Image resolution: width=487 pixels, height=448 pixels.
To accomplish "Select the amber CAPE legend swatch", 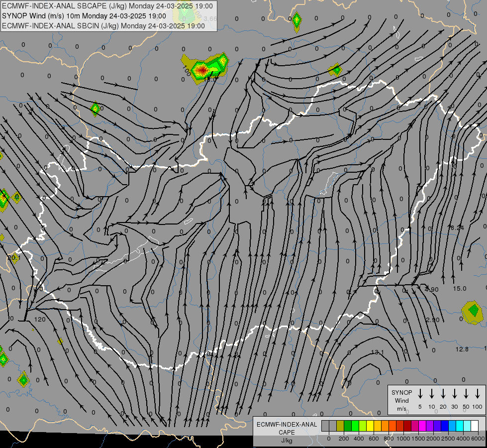I will point(378,426).
